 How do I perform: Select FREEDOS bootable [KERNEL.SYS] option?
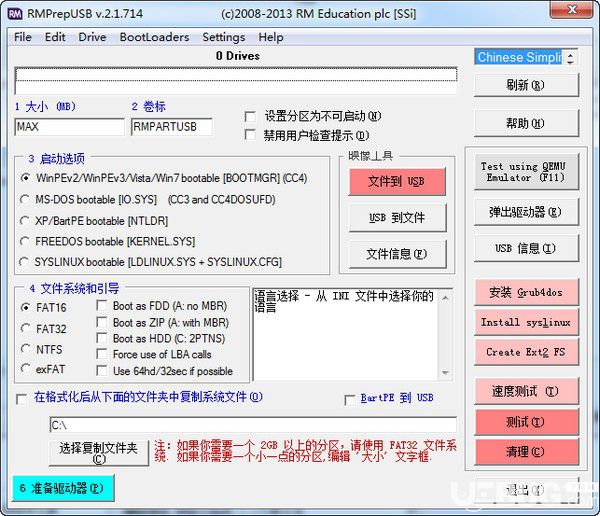point(25,241)
